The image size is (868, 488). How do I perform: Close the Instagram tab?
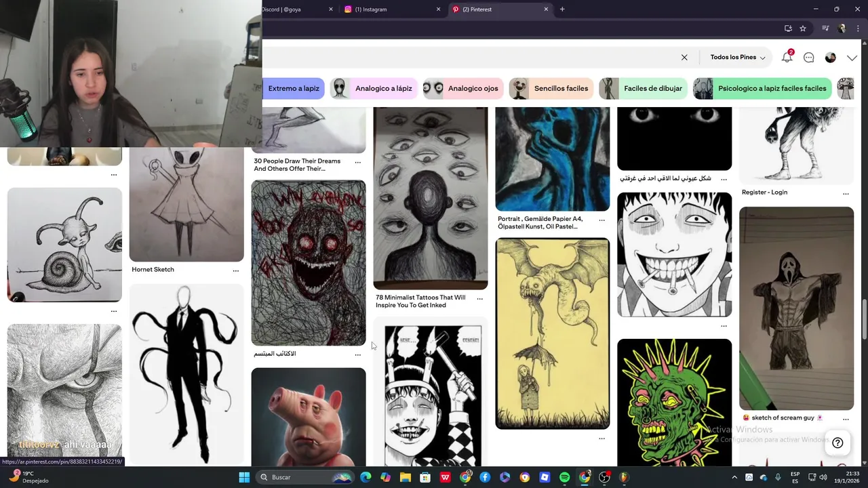click(x=438, y=9)
